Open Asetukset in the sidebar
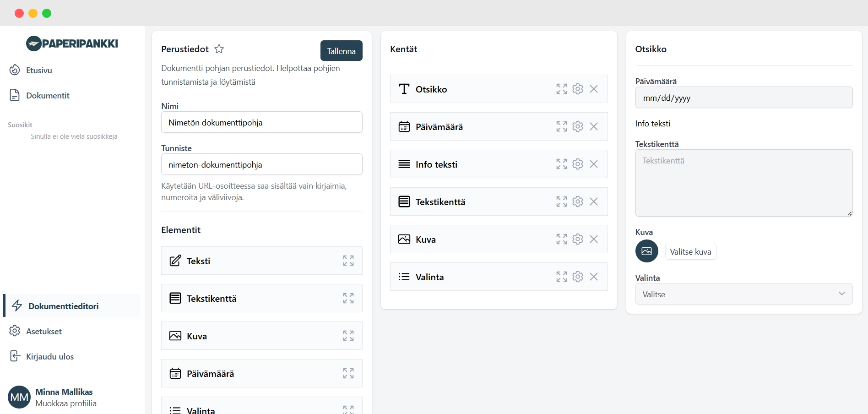 tap(43, 331)
